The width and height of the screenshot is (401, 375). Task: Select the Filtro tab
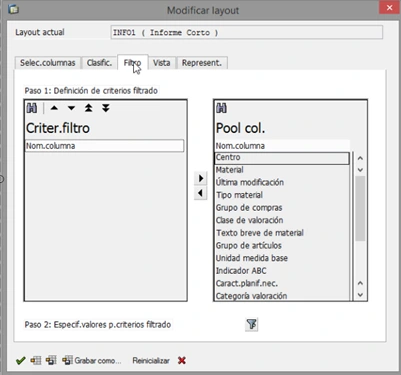tap(133, 63)
